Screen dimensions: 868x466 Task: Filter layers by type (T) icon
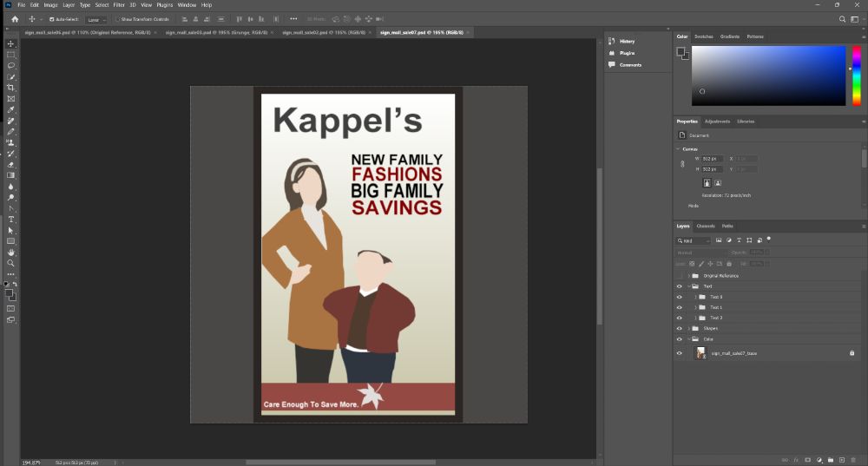[739, 240]
